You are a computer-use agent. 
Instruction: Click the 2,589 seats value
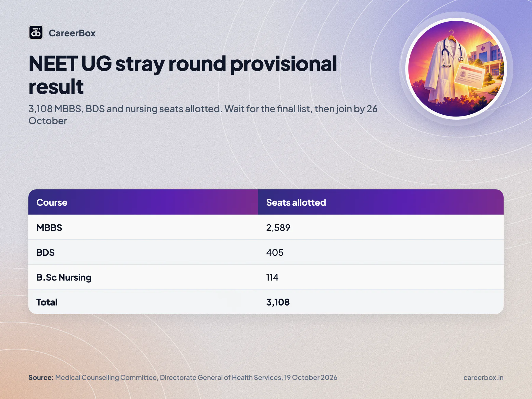(x=278, y=228)
